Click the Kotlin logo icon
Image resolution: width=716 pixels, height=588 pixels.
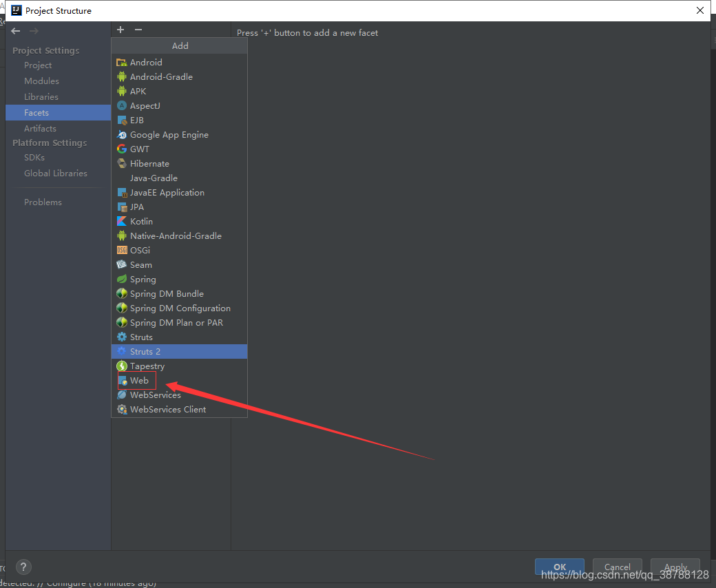(x=121, y=222)
